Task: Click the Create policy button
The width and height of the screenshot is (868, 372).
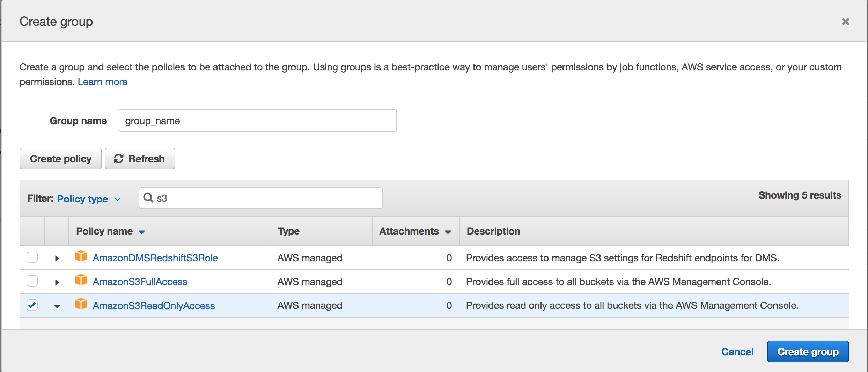Action: point(61,158)
